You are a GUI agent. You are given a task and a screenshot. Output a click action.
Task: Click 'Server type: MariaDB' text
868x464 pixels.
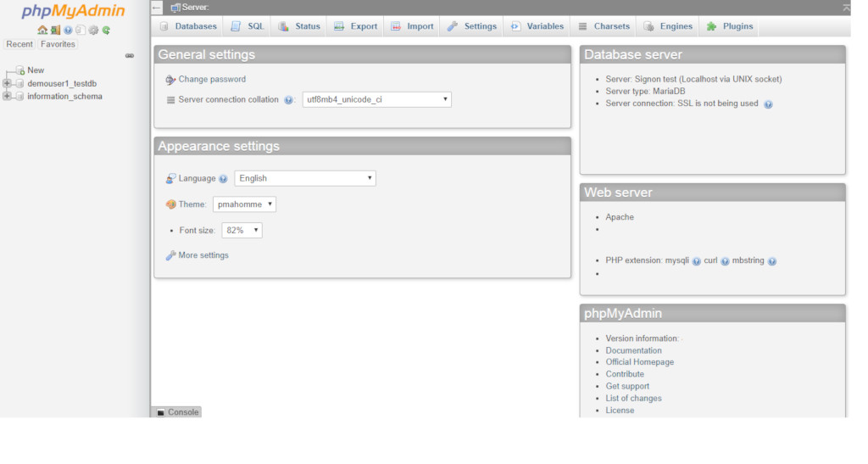[x=645, y=92]
